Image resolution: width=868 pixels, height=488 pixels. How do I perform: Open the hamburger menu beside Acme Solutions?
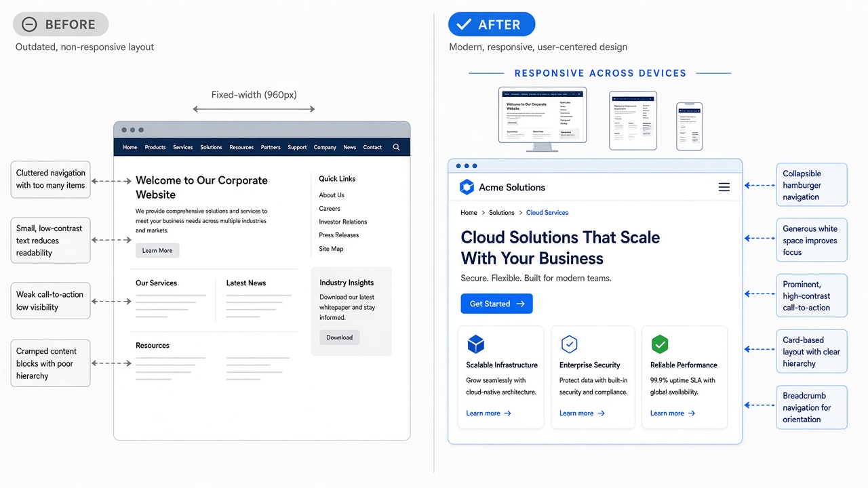(x=724, y=187)
